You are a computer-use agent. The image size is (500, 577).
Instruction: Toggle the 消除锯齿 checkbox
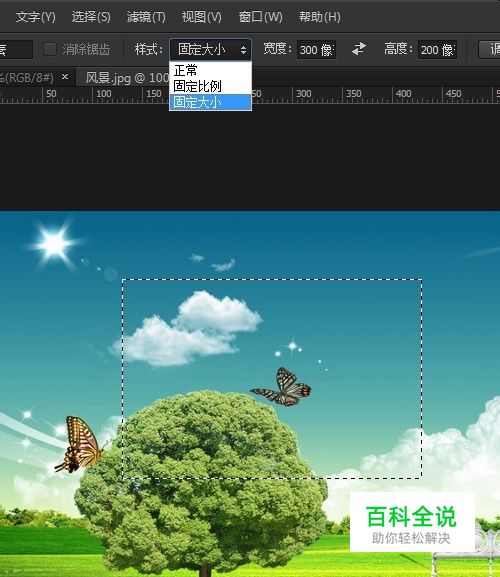[x=50, y=49]
